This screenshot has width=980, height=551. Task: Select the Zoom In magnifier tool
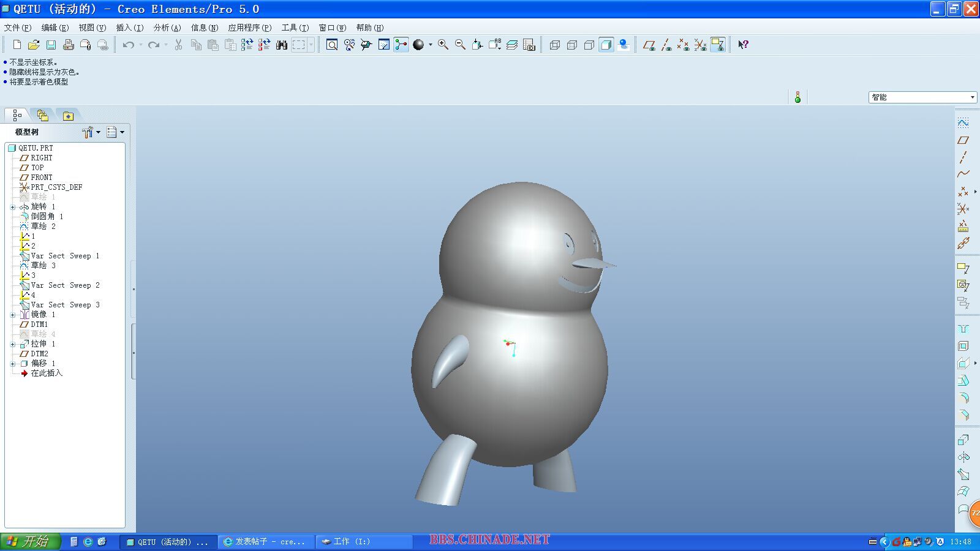coord(443,45)
